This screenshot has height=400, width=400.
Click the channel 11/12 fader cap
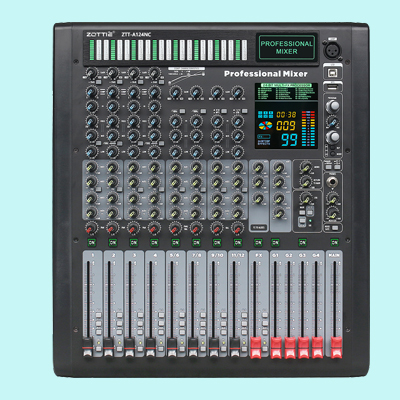(x=235, y=347)
